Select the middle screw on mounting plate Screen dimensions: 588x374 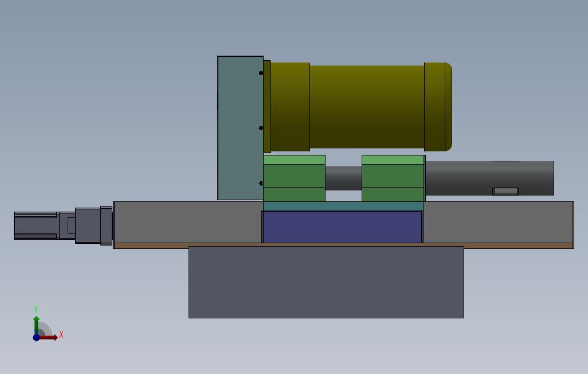coord(261,128)
